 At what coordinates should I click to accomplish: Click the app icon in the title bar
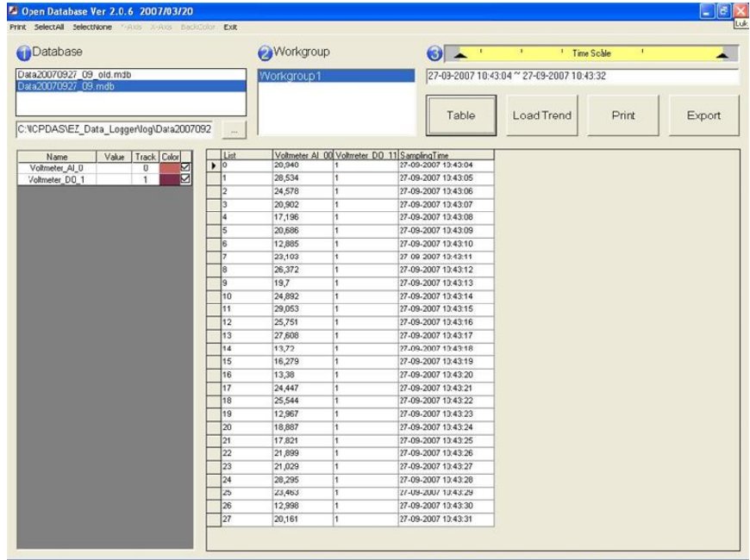13,9
